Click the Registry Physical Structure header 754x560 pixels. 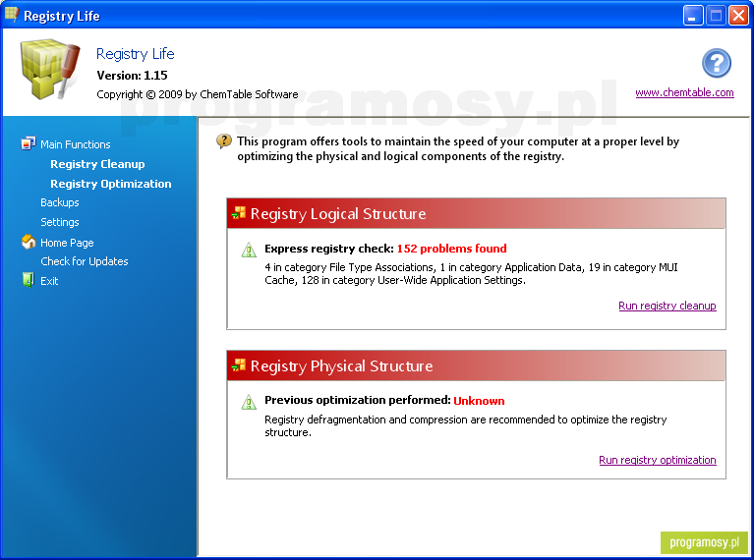pyautogui.click(x=476, y=365)
